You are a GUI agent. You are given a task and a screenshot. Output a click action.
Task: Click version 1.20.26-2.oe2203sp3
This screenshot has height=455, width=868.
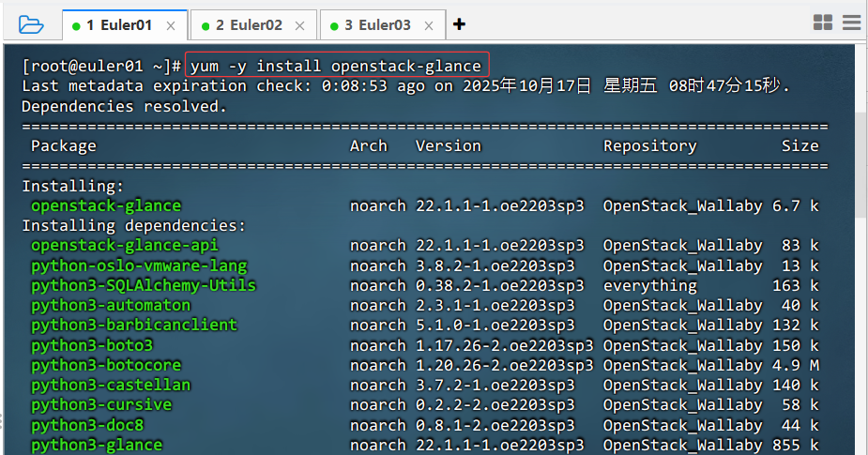[x=504, y=365]
